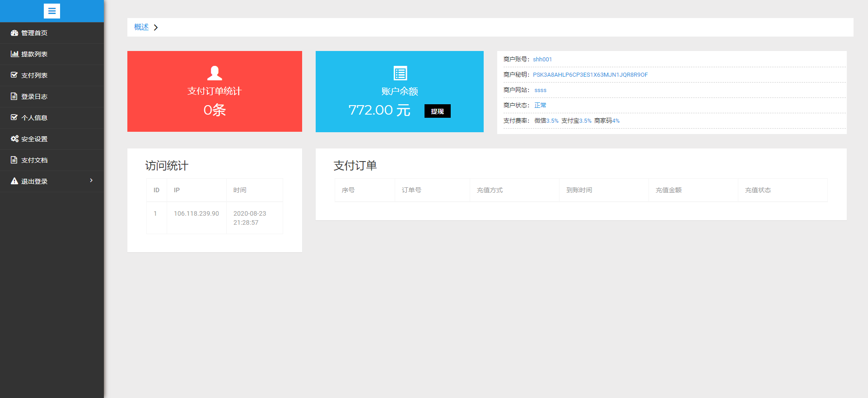The image size is (868, 398).
Task: Click the 访问统计 heading
Action: (167, 166)
